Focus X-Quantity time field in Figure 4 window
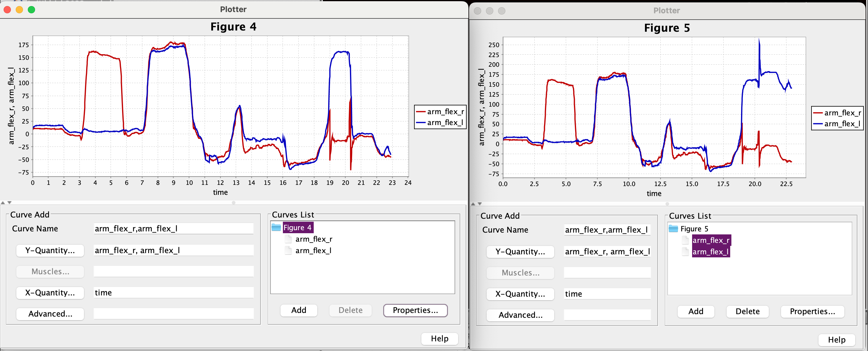Screen dimensions: 868x351 [173, 293]
